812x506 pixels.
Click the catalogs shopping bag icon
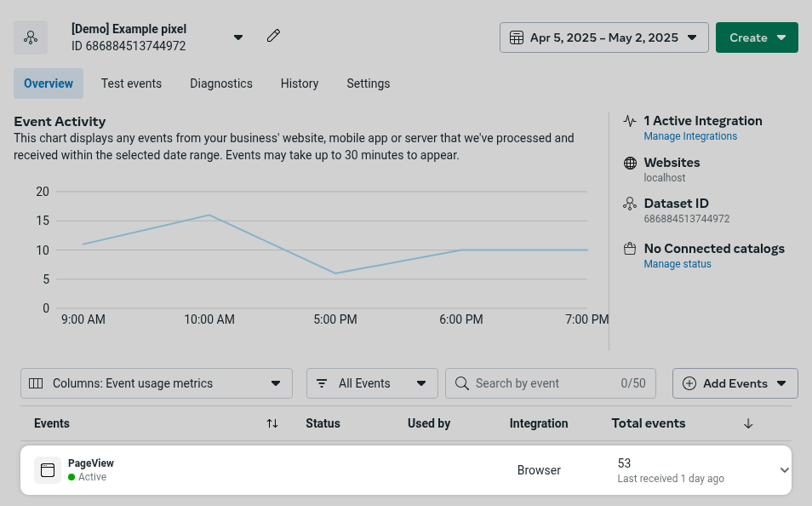[x=630, y=249]
